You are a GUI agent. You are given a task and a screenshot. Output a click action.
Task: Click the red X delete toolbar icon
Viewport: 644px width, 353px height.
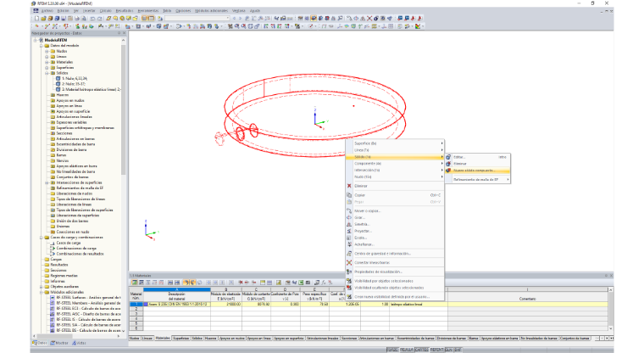[369, 18]
